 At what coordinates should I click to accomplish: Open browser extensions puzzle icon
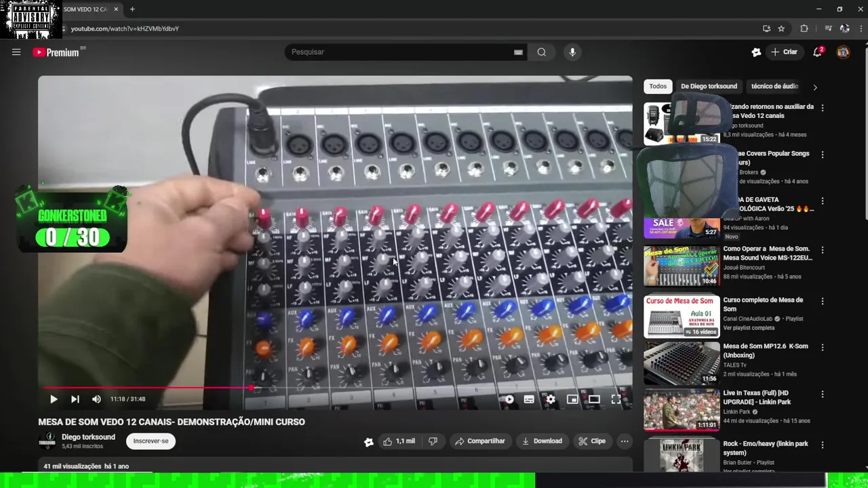804,28
